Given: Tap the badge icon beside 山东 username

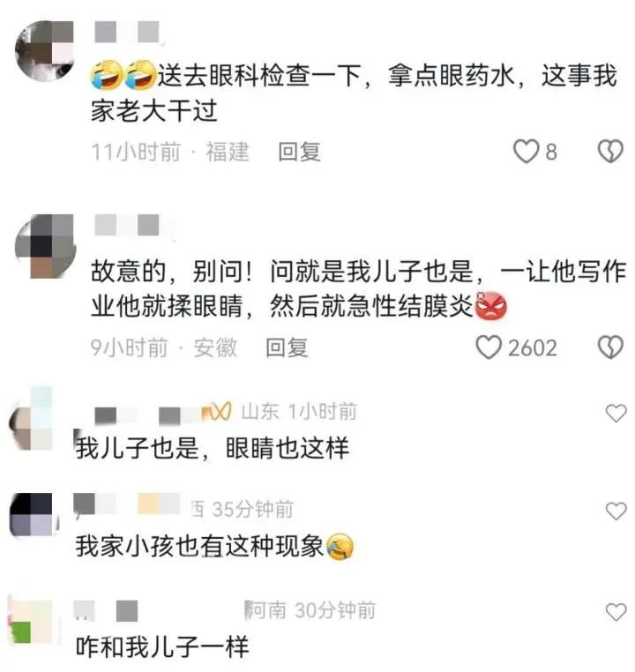Looking at the screenshot, I should tap(217, 412).
